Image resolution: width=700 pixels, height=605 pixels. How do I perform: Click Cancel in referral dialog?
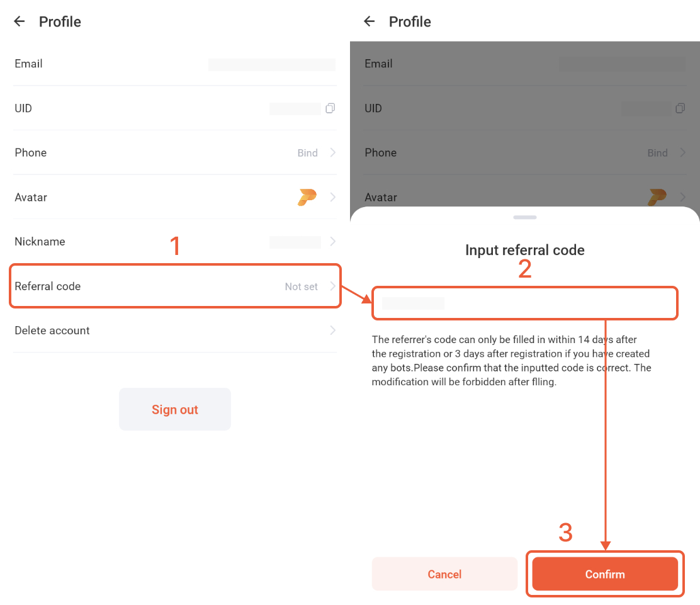(x=444, y=574)
